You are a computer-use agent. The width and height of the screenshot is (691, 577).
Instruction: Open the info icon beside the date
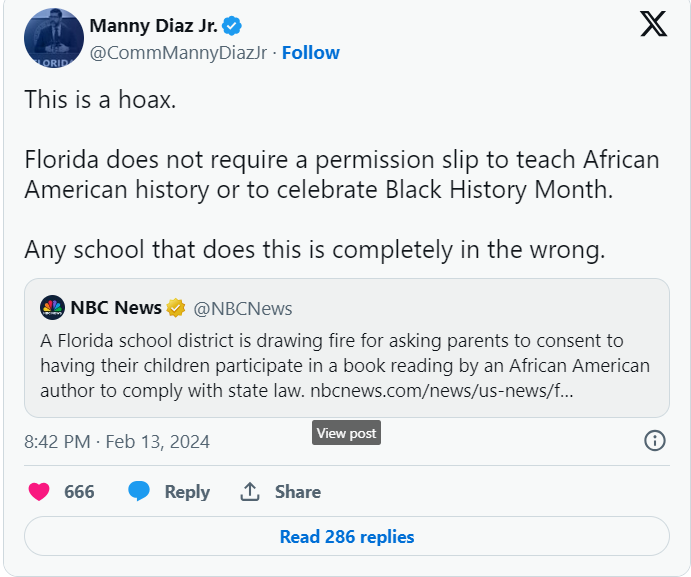pyautogui.click(x=655, y=441)
